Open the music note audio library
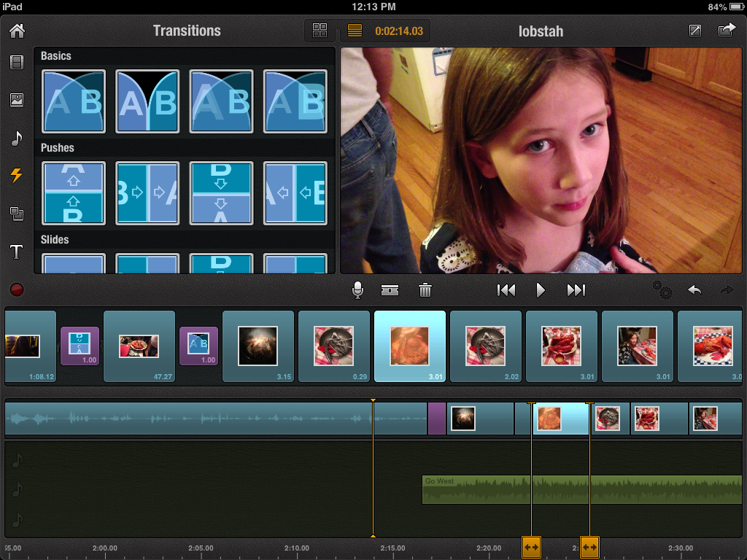 [16, 138]
